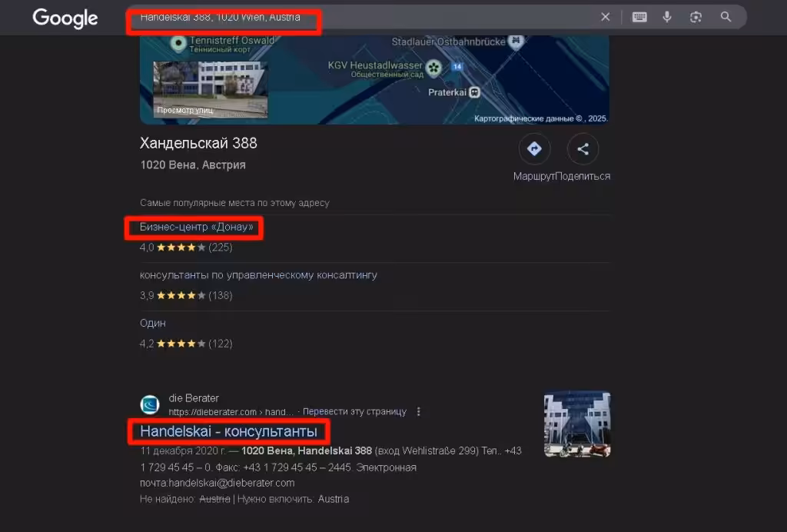787x532 pixels.
Task: Start voice search with microphone icon
Action: pos(667,17)
